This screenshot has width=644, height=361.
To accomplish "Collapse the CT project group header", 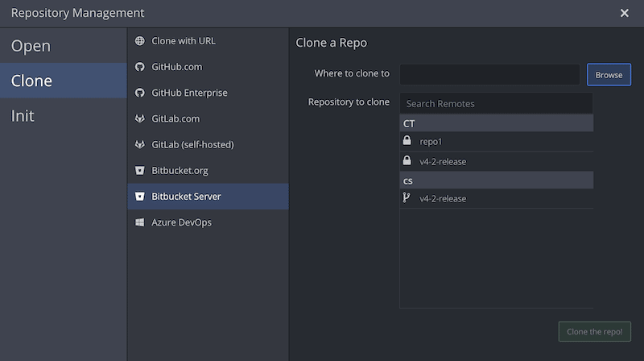I will [x=496, y=123].
